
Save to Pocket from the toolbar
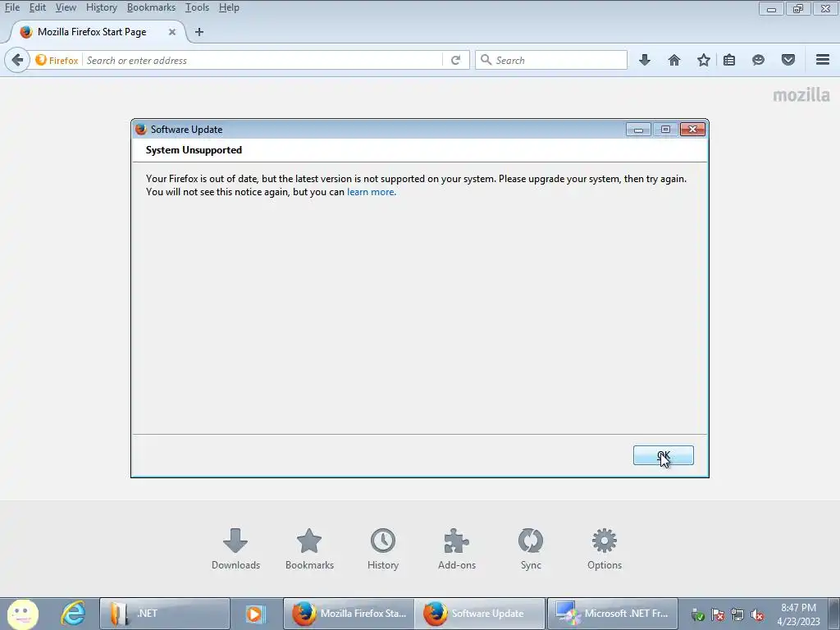coord(788,60)
